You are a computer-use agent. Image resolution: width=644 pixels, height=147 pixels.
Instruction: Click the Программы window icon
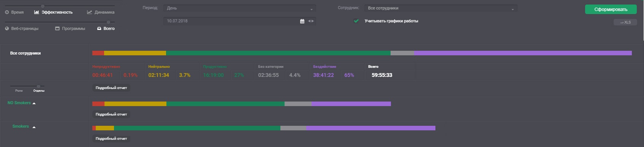pos(57,28)
